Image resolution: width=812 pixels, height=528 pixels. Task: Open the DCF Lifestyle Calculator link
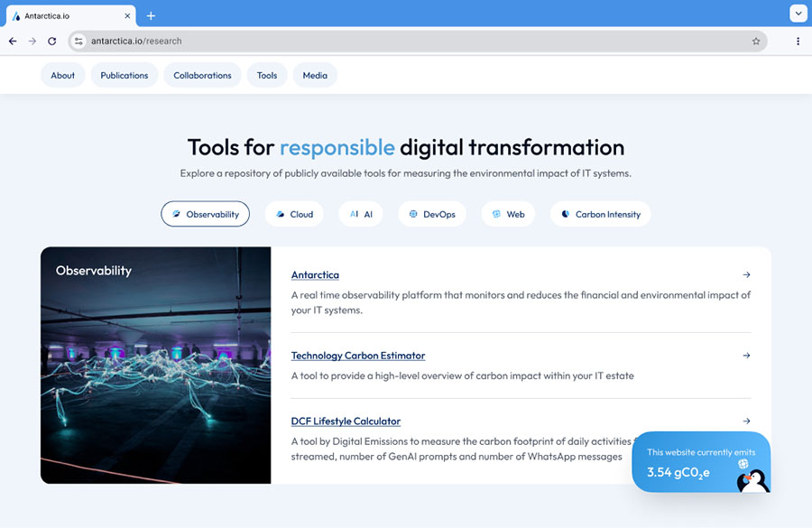pos(346,421)
